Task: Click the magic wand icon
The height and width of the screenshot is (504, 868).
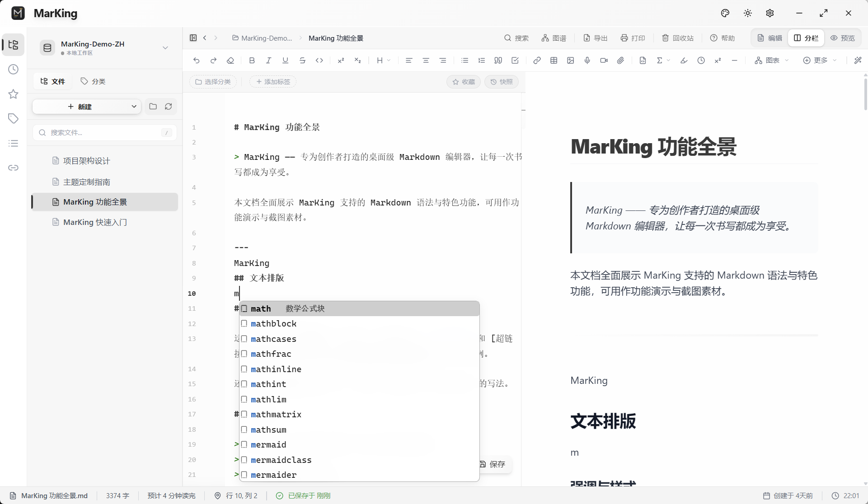Action: (858, 61)
